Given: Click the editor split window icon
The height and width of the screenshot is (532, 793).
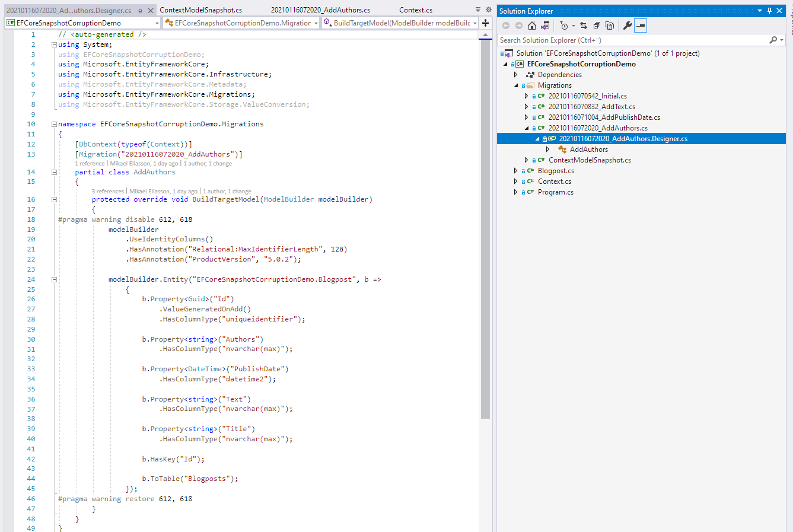Looking at the screenshot, I should 485,23.
